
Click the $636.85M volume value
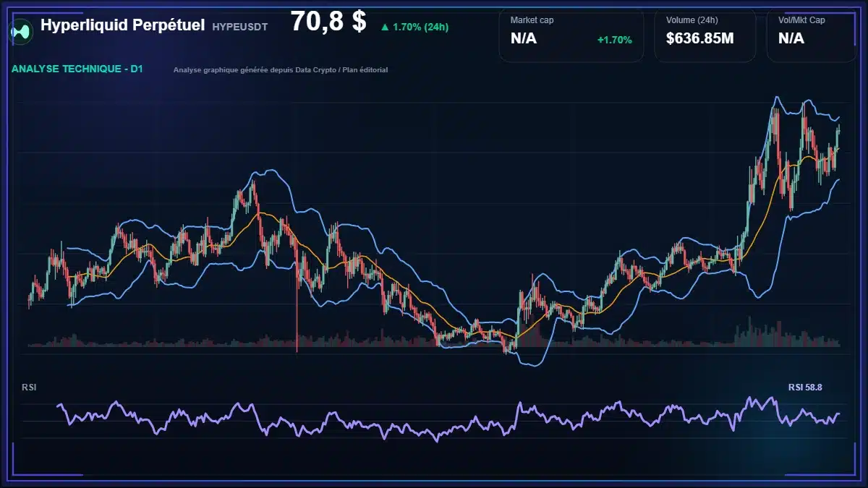click(x=699, y=38)
